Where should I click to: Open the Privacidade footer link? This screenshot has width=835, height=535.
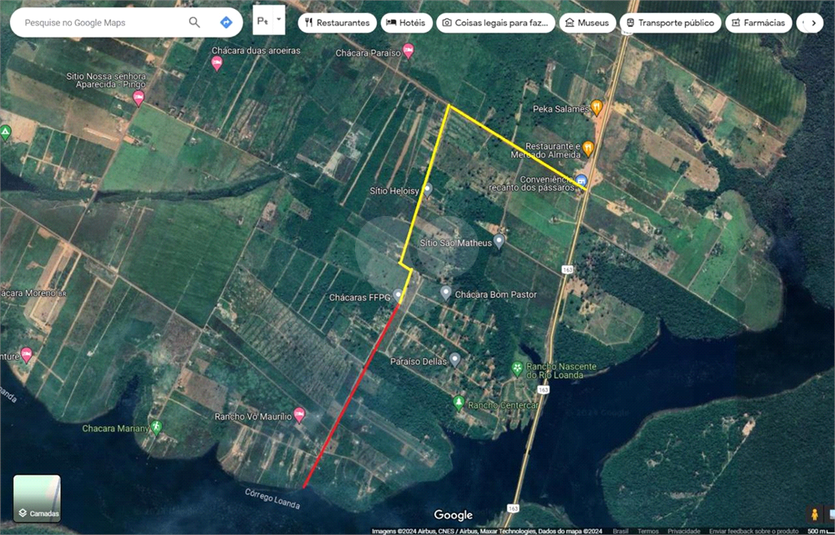tap(683, 531)
